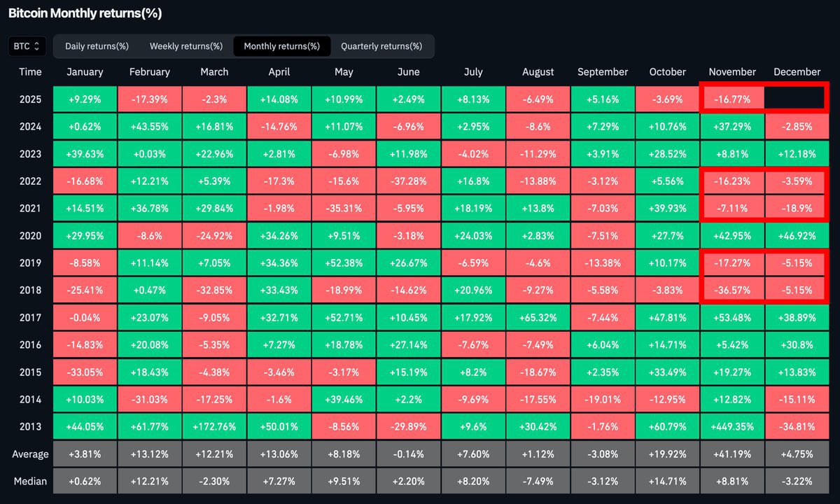Click the 2016 December cell +30.8%
Screen dimensions: 840x504
coord(797,345)
